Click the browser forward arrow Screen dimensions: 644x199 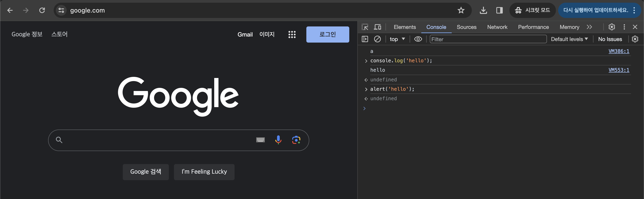[x=26, y=10]
